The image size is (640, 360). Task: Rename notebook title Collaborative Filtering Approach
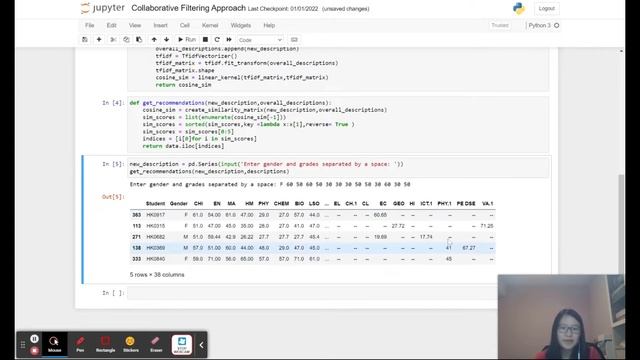tap(189, 8)
